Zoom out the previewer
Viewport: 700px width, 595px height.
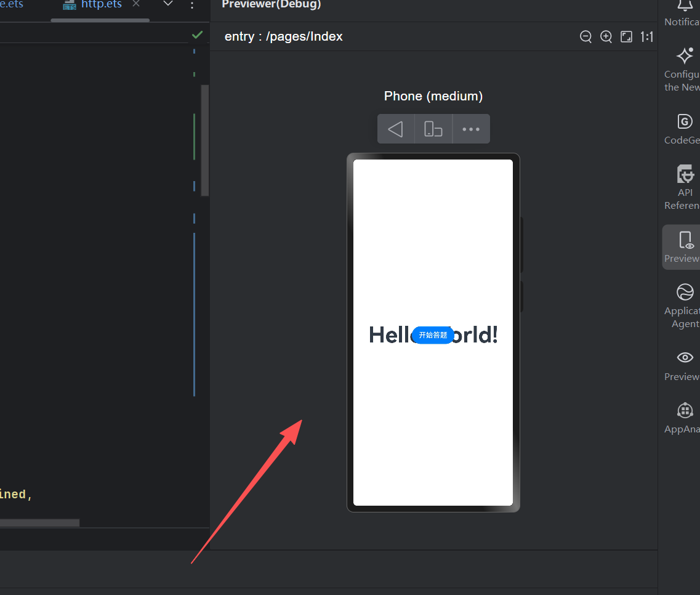click(x=585, y=37)
